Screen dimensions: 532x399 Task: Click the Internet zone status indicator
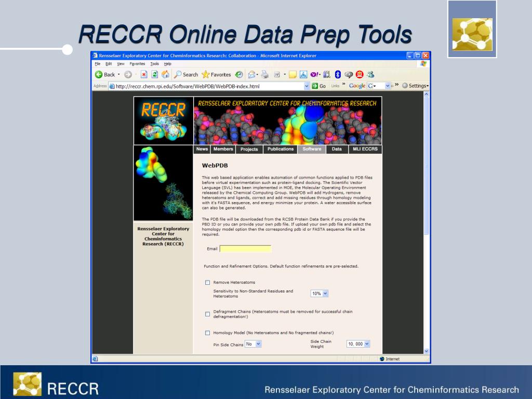(x=390, y=359)
